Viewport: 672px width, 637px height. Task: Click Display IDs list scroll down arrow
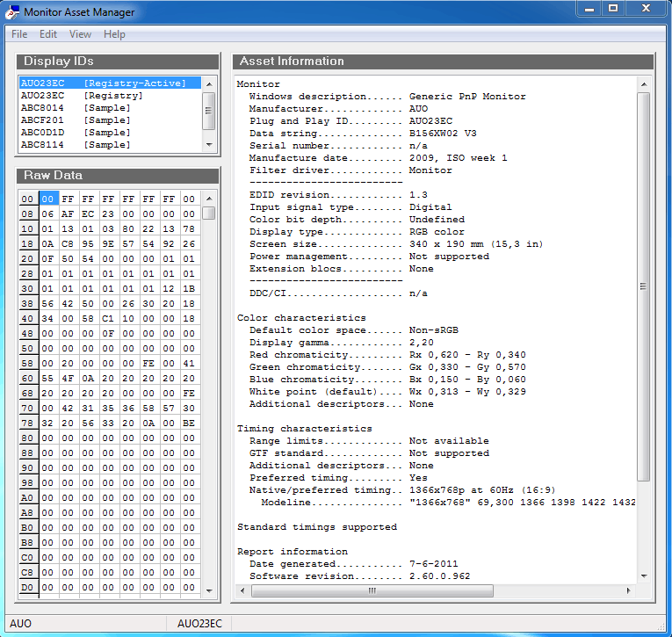tap(209, 145)
